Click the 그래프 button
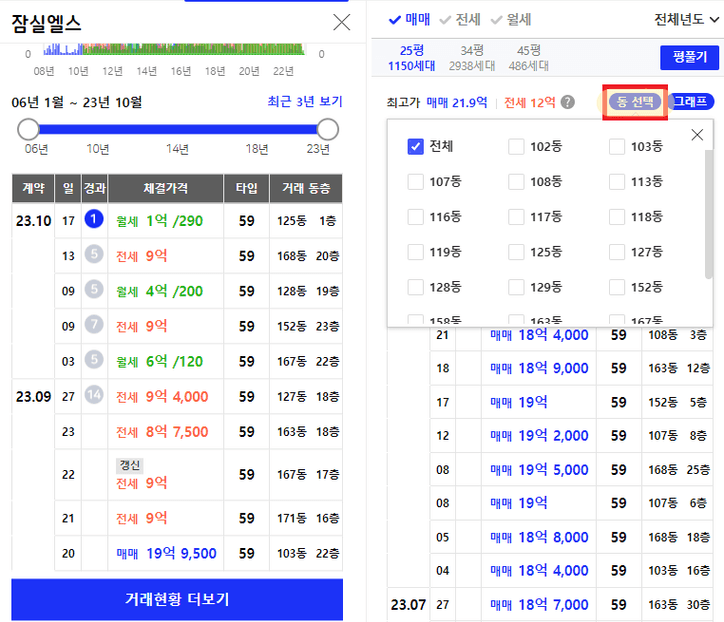Screen dimensions: 724x622 (691, 102)
